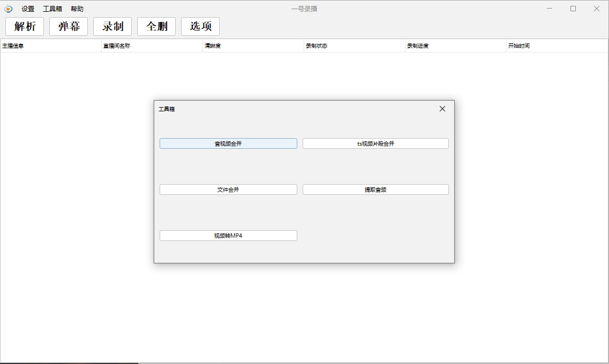Sort by 直播间名称 column header
The image size is (609, 364).
[152, 46]
